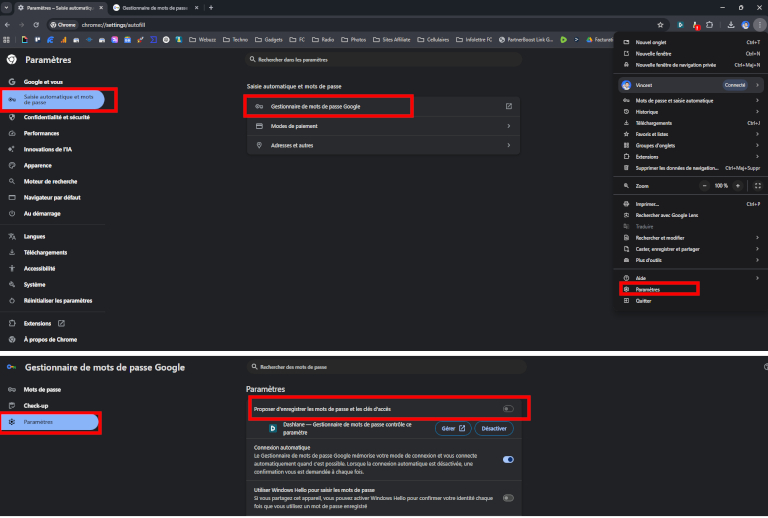Screen dimensions: 768x518
Task: Toggle fullscreen icon in the Zoom row
Action: [758, 186]
